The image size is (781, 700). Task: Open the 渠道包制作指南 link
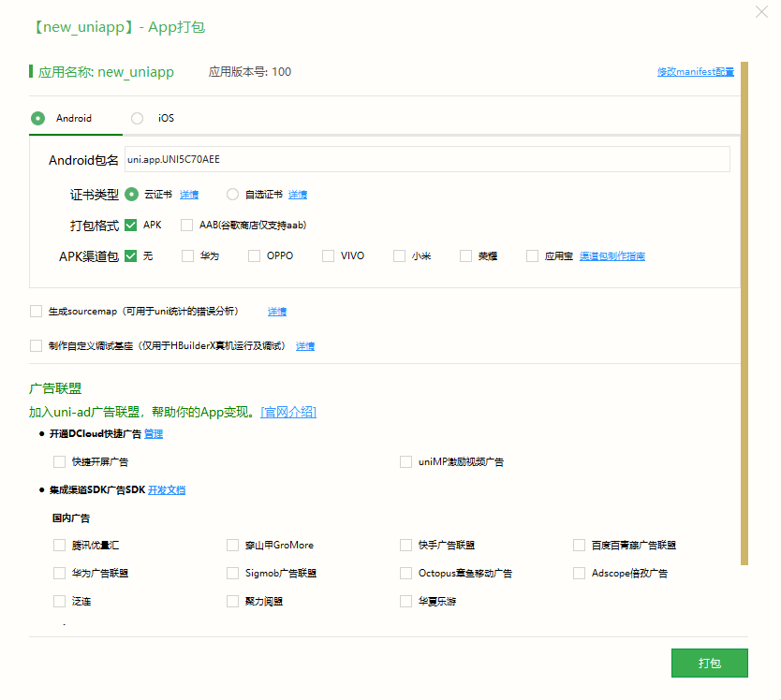[612, 256]
